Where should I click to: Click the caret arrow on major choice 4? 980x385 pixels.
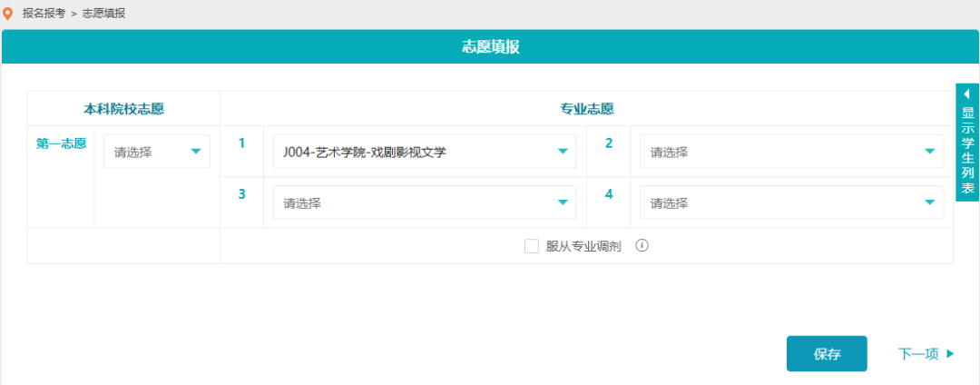[929, 202]
